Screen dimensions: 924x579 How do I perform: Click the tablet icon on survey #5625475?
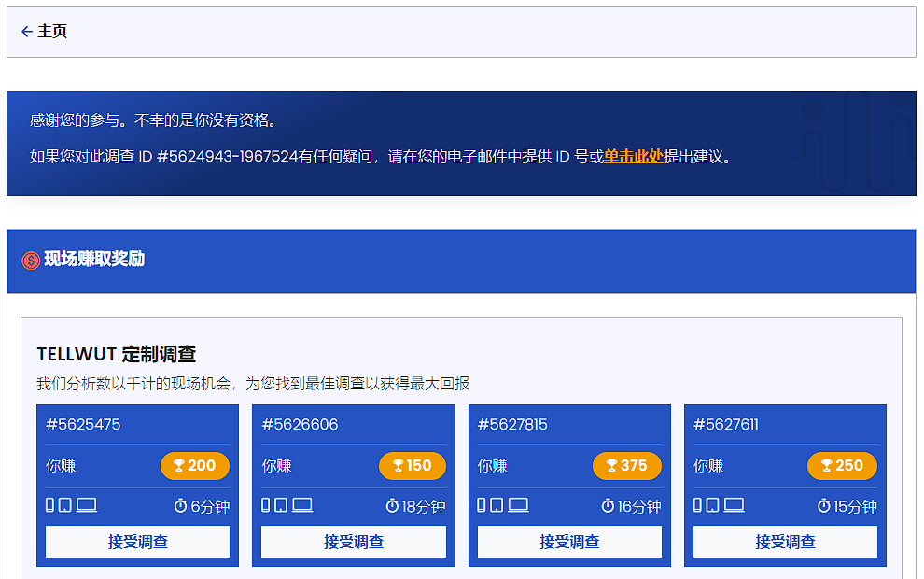(x=64, y=504)
